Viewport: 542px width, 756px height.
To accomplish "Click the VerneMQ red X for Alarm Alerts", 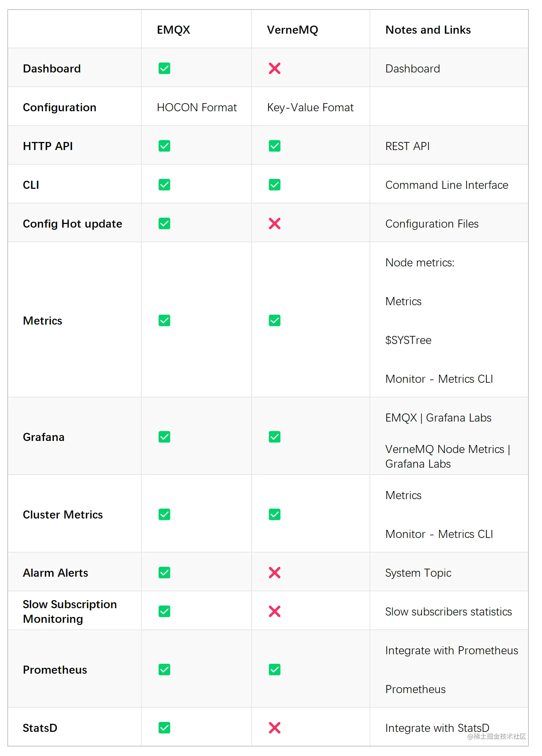I will pos(274,573).
